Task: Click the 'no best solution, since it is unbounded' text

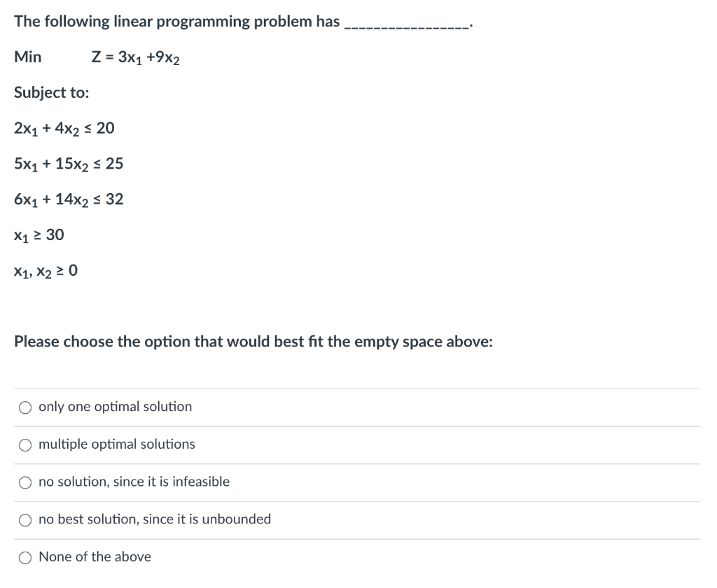Action: (x=155, y=519)
